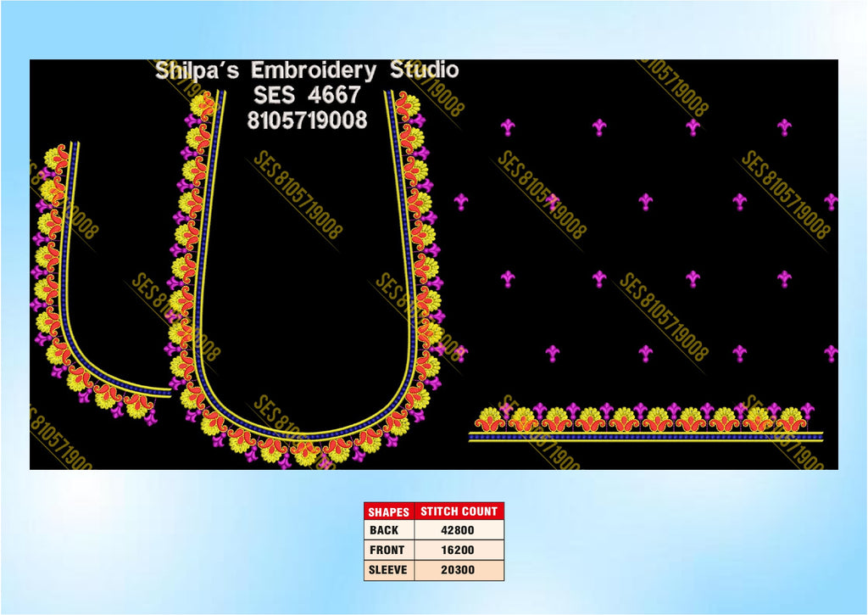Screen dimensions: 868x615
Task: Click the large U-shaped back neck embroidery design
Action: (306, 277)
